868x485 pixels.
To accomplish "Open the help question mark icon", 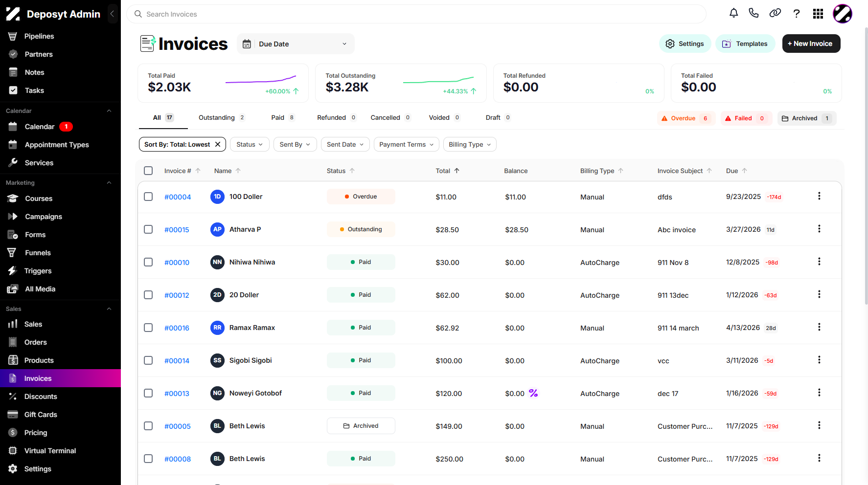I will click(797, 14).
